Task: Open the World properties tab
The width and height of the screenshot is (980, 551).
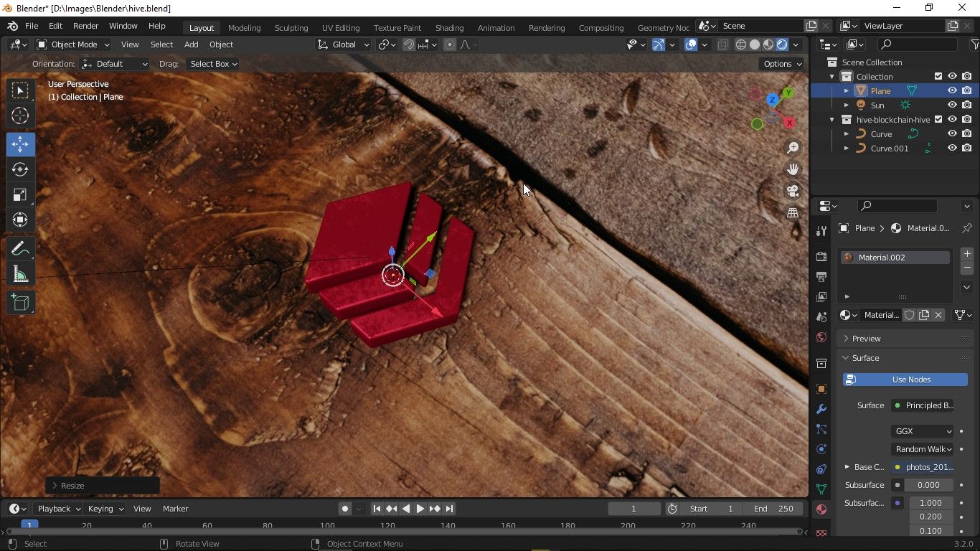Action: 821,337
